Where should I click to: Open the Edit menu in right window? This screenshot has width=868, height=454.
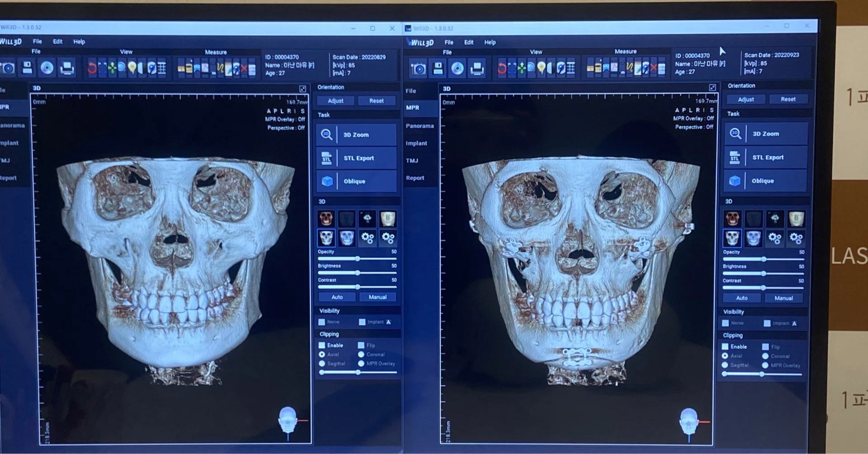[469, 42]
